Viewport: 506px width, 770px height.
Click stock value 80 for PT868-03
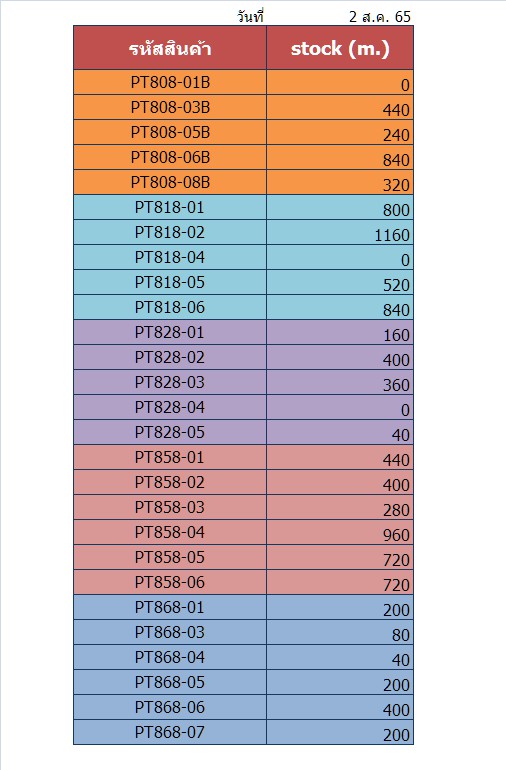pyautogui.click(x=340, y=632)
